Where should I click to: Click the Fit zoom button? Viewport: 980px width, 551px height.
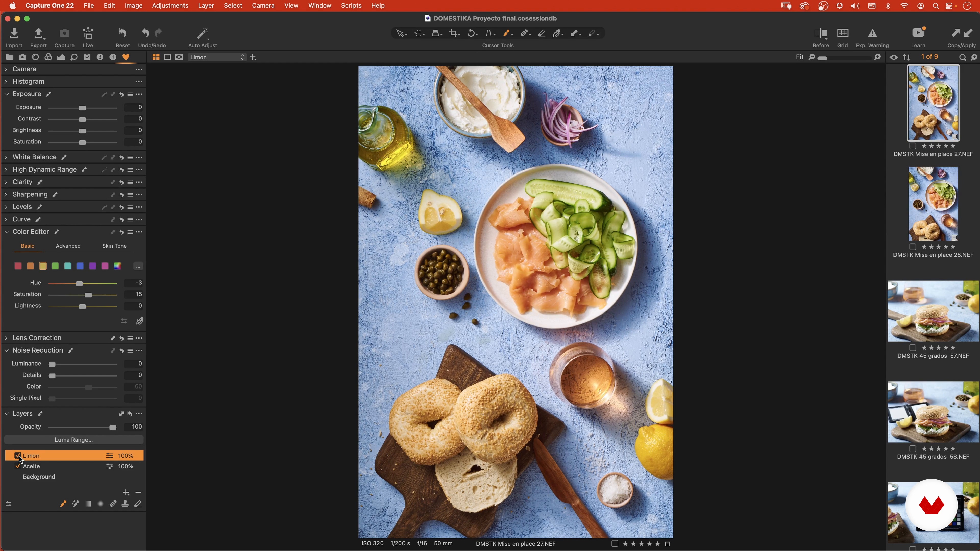pos(799,57)
